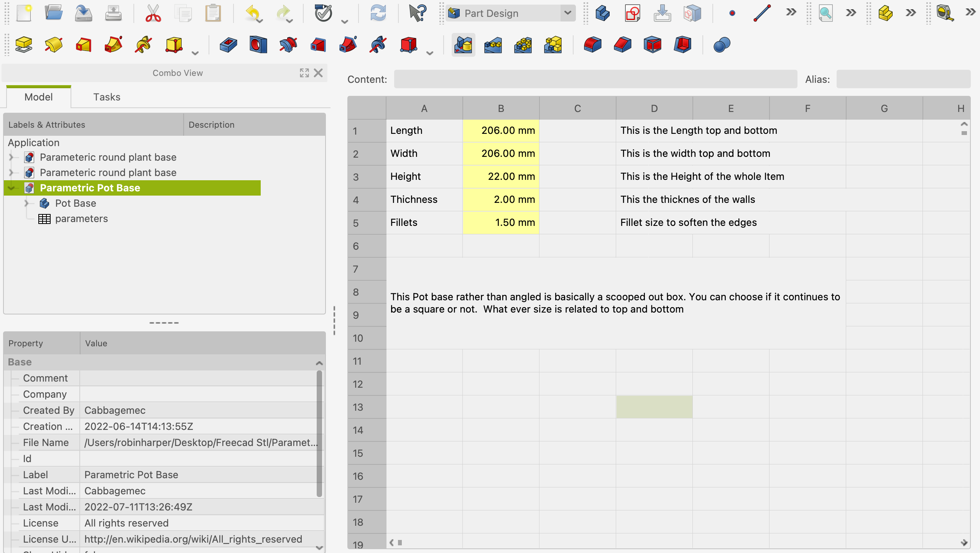Select cell with 22.00 mm Height value
980x553 pixels.
click(x=501, y=176)
